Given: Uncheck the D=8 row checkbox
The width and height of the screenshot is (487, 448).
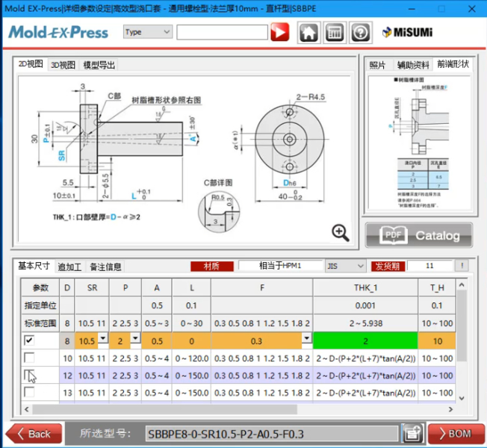Looking at the screenshot, I should (x=29, y=340).
